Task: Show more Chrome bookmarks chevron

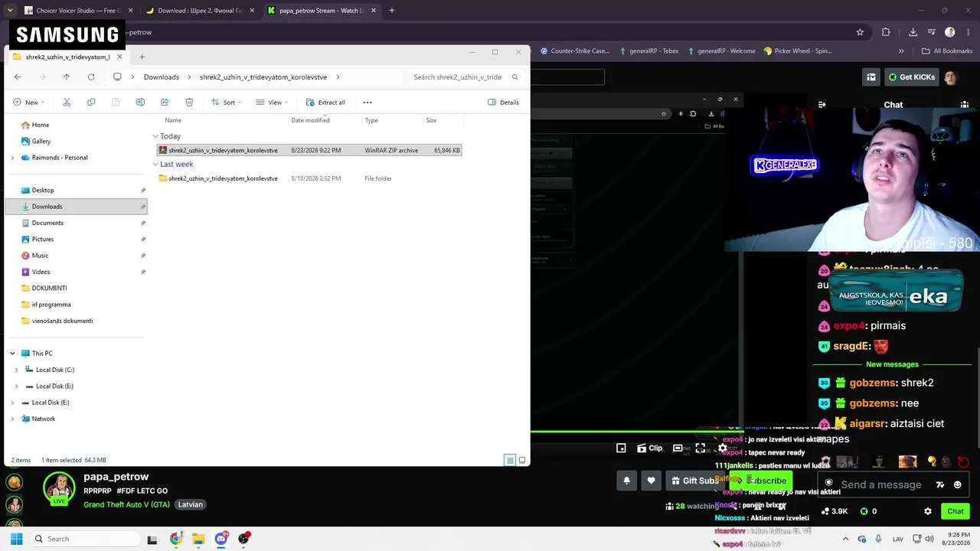Action: point(901,51)
